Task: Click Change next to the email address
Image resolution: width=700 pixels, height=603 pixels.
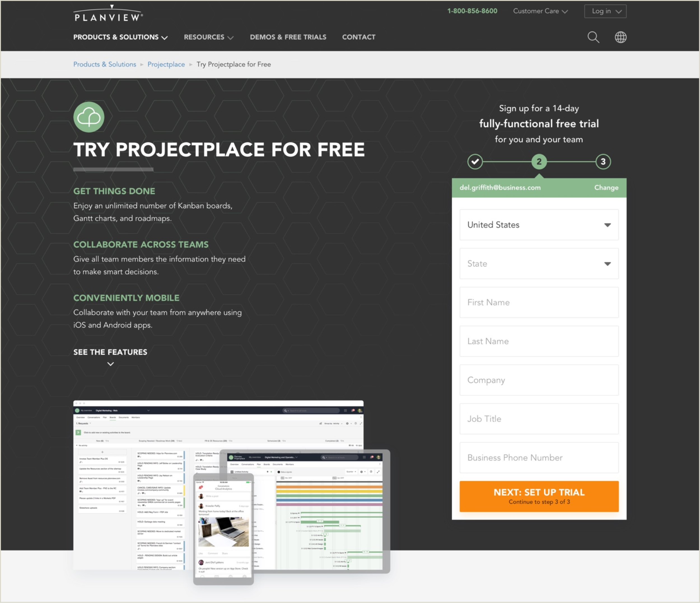Action: pos(606,188)
